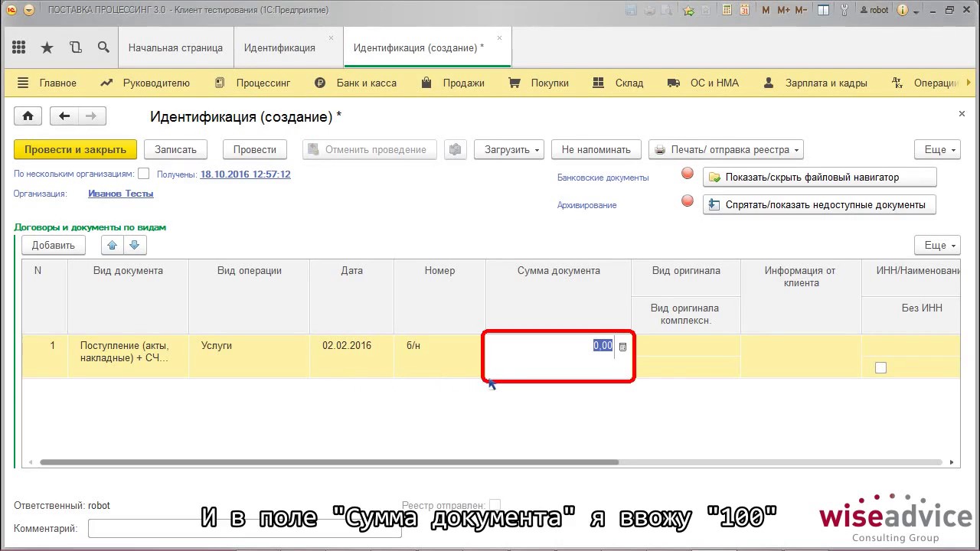This screenshot has height=551, width=980.
Task: Close the Идентификация (создание) tab
Action: (499, 37)
